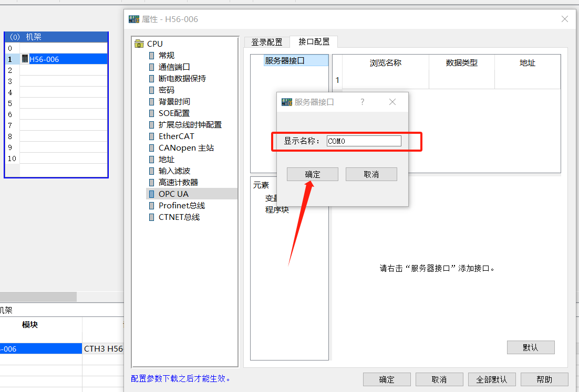Click the page icon beside 通信端口
The width and height of the screenshot is (579, 392).
pyautogui.click(x=151, y=67)
